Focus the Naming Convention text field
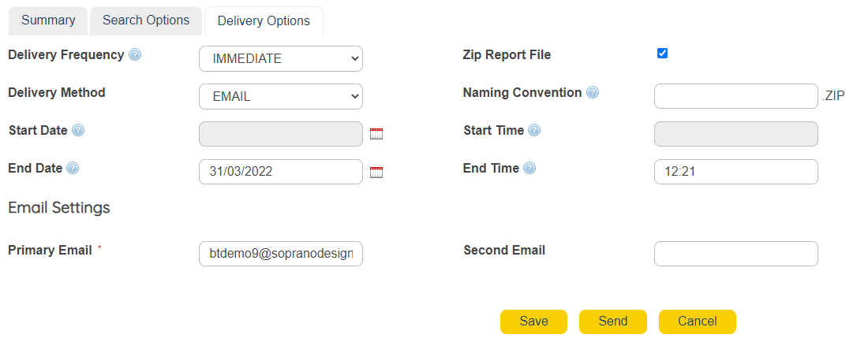868x342 pixels. tap(735, 96)
